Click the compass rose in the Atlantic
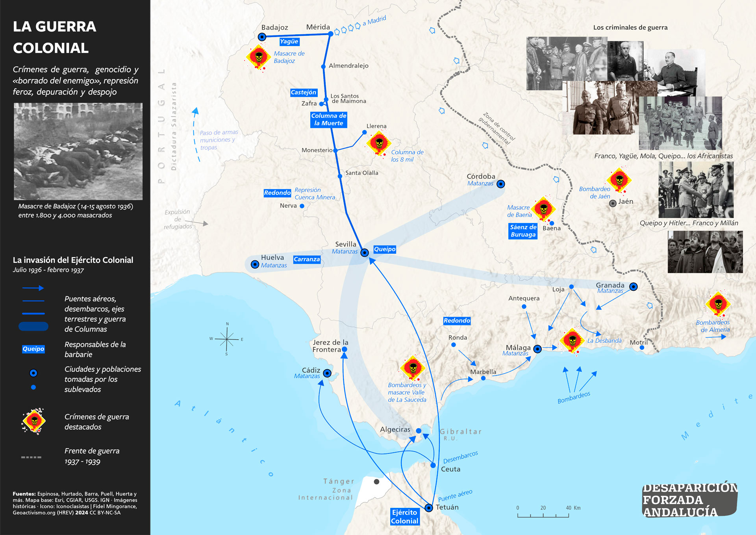The image size is (756, 535). pos(227,339)
